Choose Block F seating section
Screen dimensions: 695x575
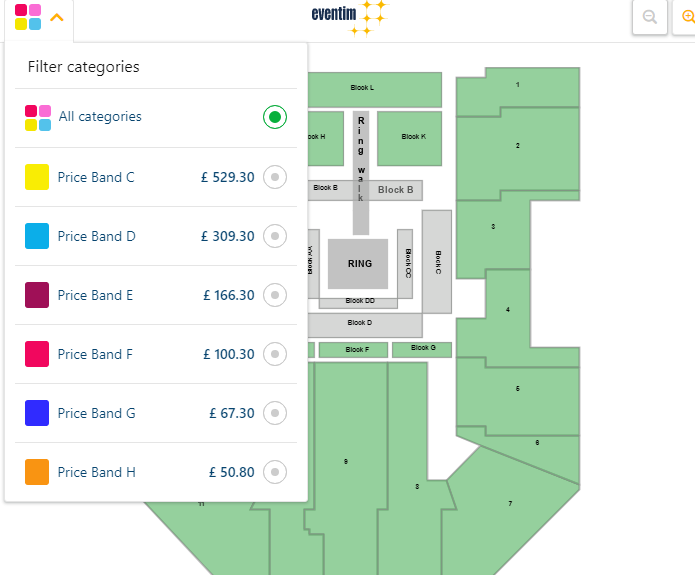(x=353, y=350)
